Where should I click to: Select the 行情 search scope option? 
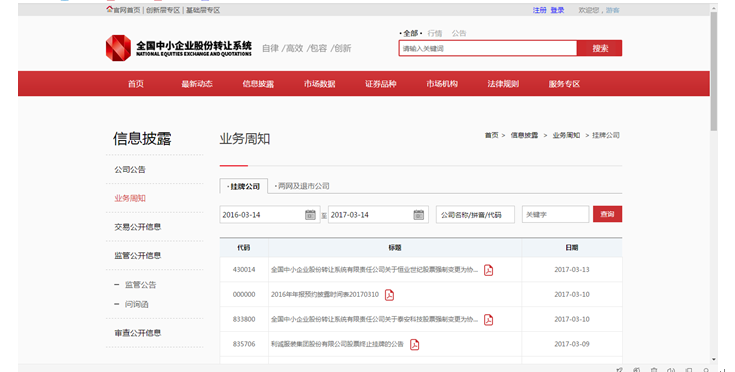[x=435, y=33]
